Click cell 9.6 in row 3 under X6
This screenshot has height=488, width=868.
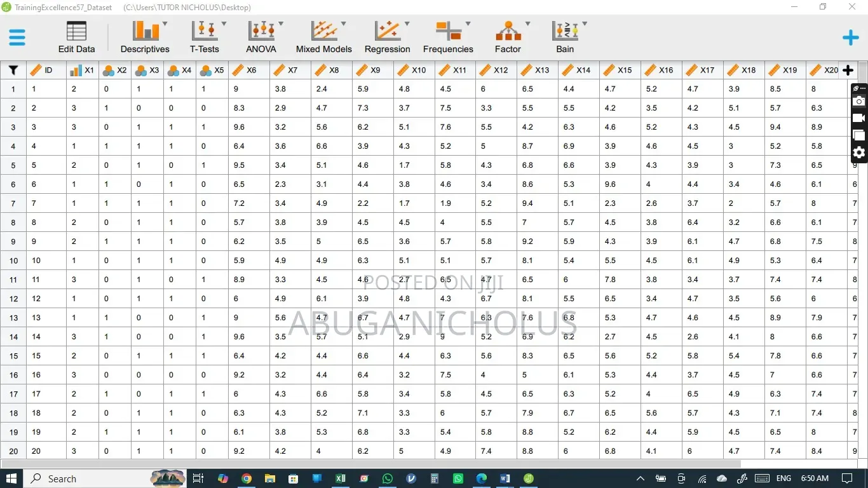tap(249, 127)
